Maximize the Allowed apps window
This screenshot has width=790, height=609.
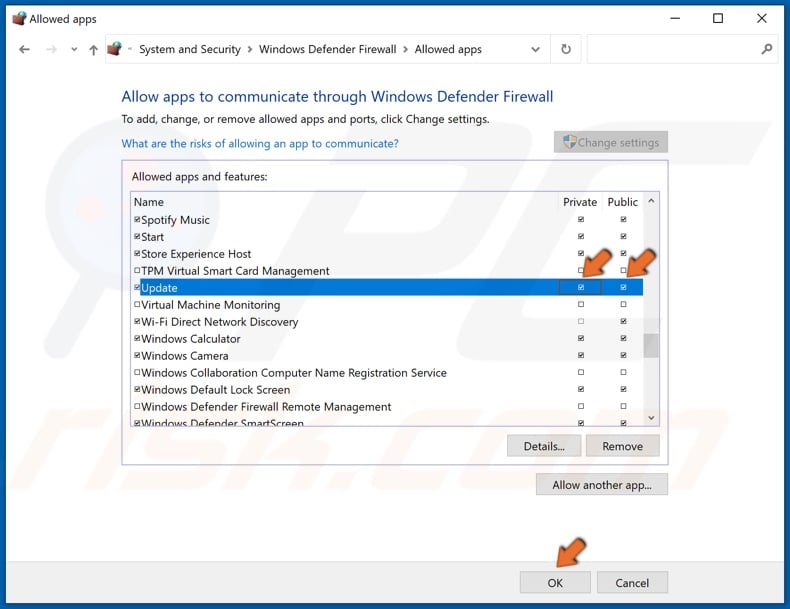click(718, 19)
